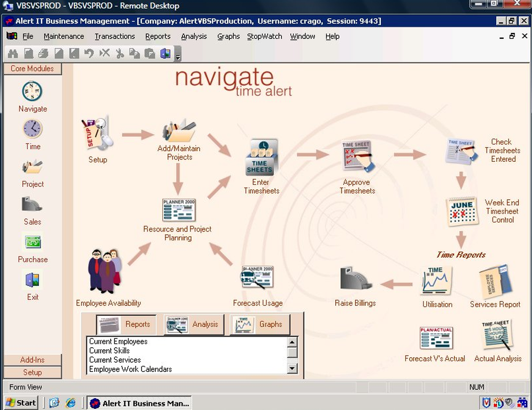532x410 pixels.
Task: Click the Exit door icon in sidebar
Action: pyautogui.click(x=32, y=280)
